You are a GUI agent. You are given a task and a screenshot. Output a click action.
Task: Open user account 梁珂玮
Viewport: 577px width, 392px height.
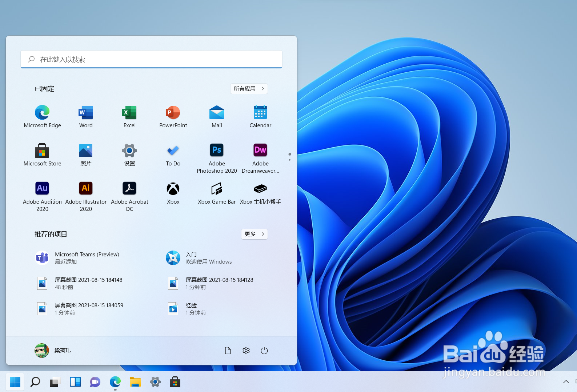point(53,351)
